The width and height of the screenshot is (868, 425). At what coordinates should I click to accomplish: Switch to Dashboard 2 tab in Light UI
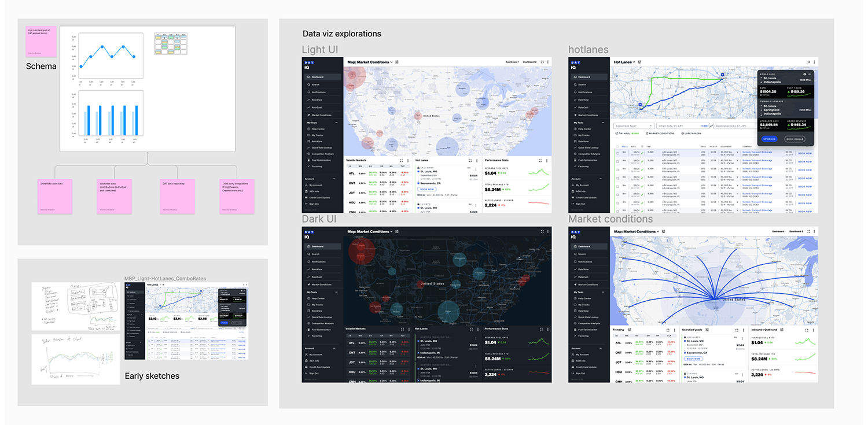(529, 62)
